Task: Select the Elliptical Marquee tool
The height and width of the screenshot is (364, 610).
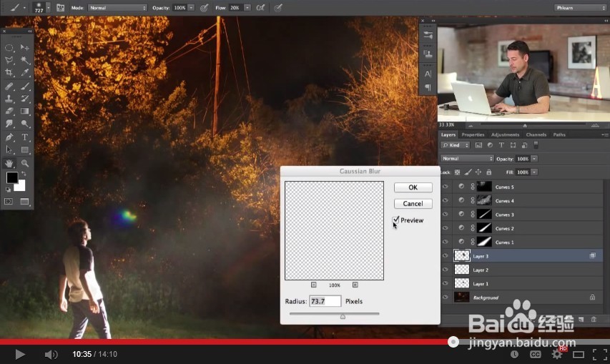Action: coord(9,48)
